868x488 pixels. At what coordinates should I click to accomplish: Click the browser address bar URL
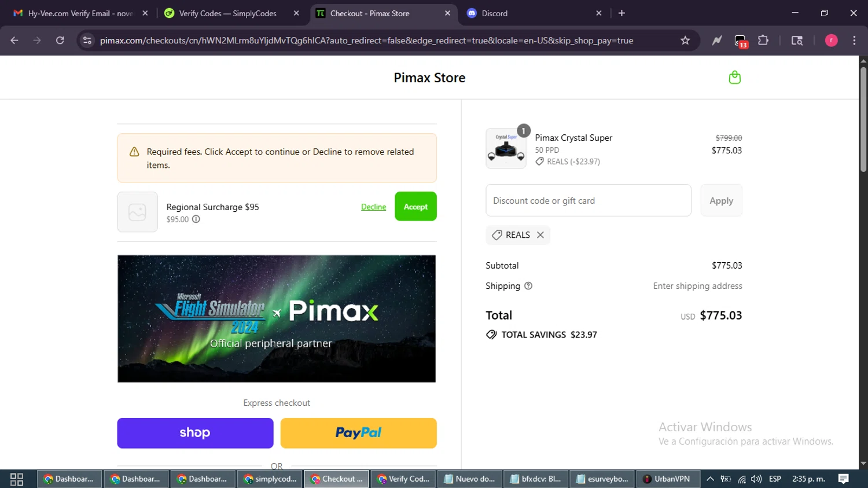tap(366, 41)
